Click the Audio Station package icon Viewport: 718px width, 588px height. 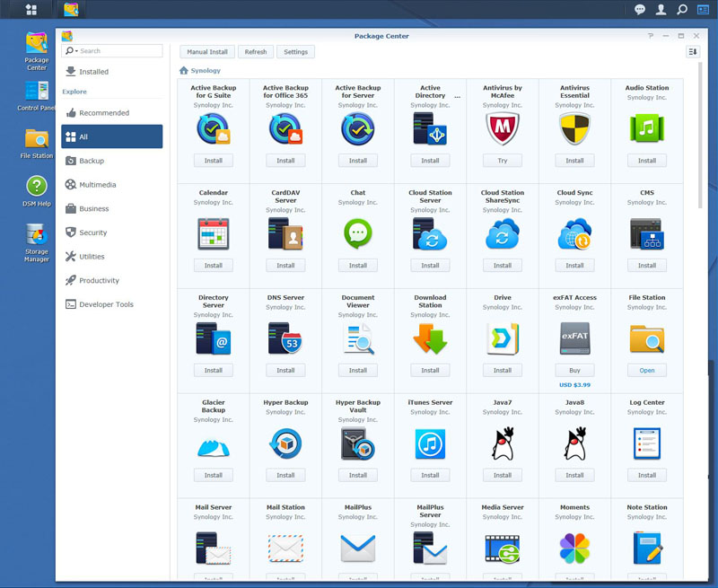646,129
